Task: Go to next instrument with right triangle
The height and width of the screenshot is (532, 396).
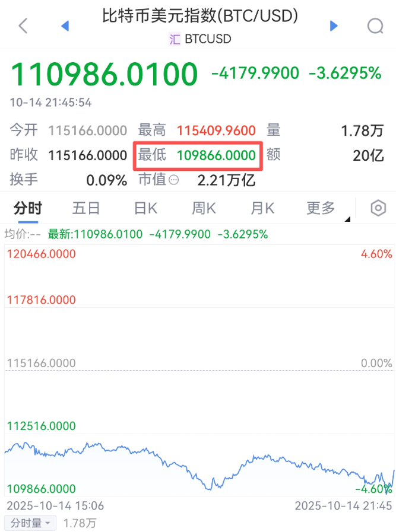Action: [334, 26]
